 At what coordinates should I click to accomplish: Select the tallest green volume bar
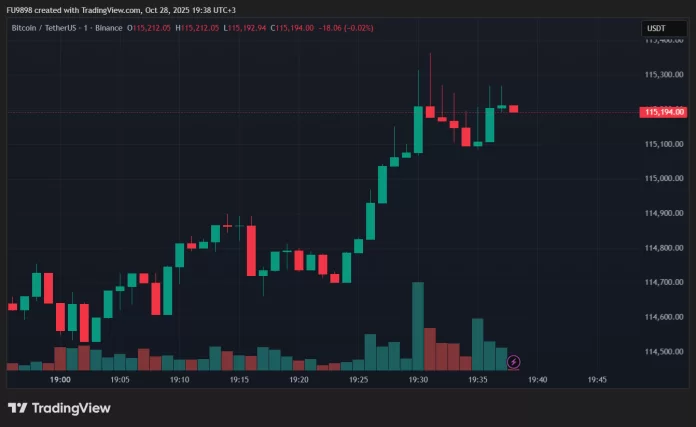point(418,326)
